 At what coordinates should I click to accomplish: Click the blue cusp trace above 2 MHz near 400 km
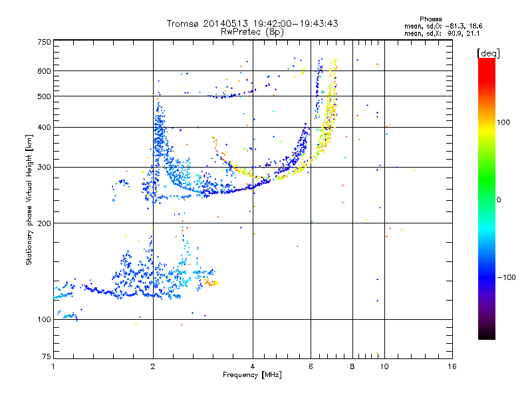[160, 129]
